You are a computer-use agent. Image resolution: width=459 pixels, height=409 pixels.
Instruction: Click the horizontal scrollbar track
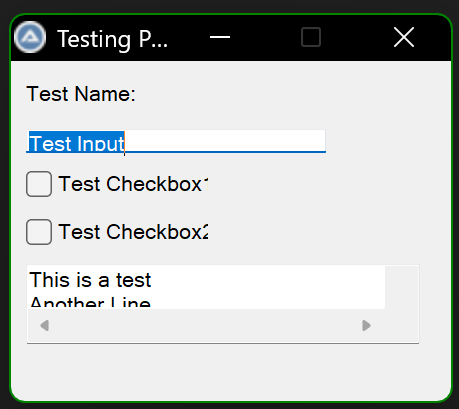tap(206, 326)
